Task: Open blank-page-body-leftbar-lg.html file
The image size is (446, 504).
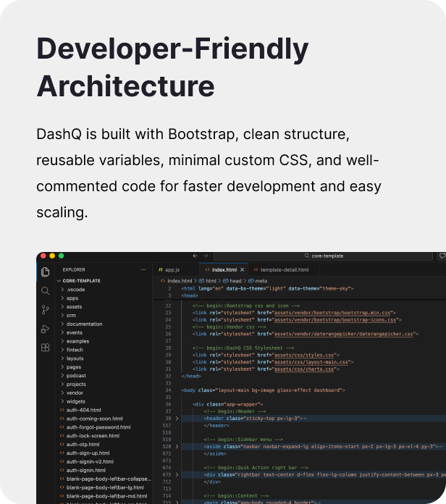Action: pos(105,487)
